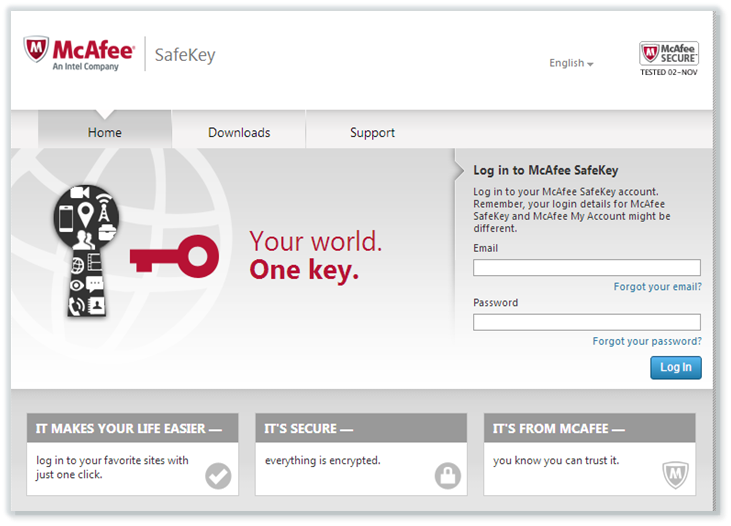This screenshot has height=526, width=731.
Task: Click 'Log in to McAfee SafeKey' heading
Action: coord(545,170)
